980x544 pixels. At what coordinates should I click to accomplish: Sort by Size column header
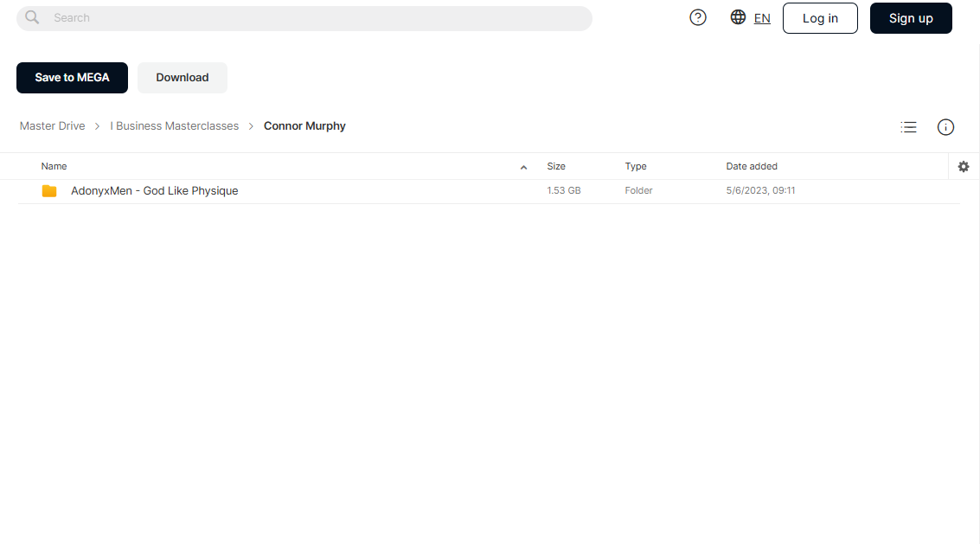(x=555, y=166)
